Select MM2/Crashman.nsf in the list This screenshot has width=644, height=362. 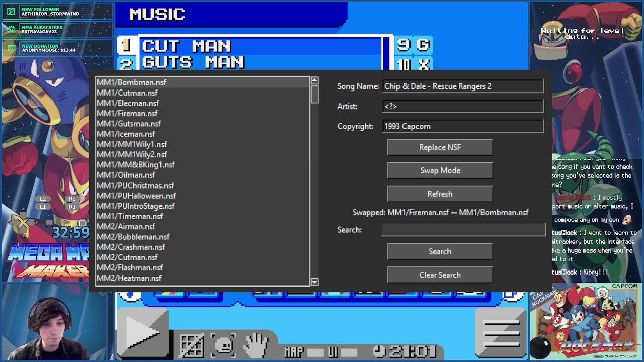click(x=203, y=247)
